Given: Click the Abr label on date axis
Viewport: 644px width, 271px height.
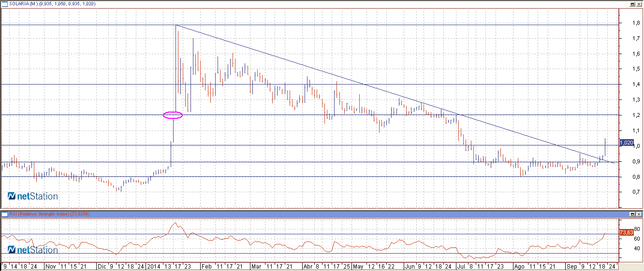Looking at the screenshot, I should (308, 266).
